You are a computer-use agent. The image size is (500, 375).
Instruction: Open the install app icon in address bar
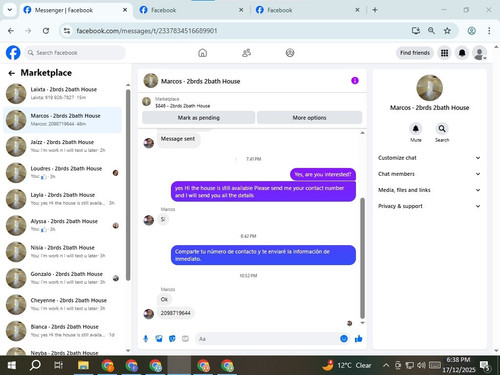(x=416, y=31)
